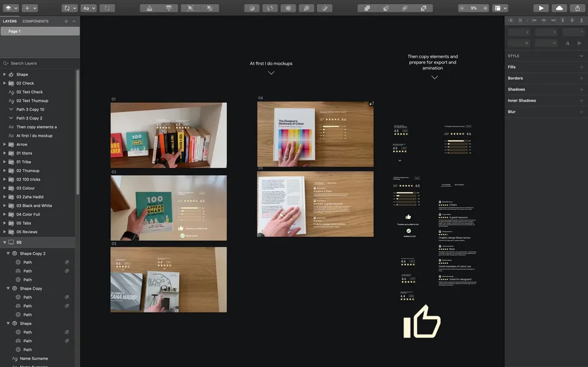The height and width of the screenshot is (367, 588).
Task: Open the View options dropdown
Action: click(500, 8)
